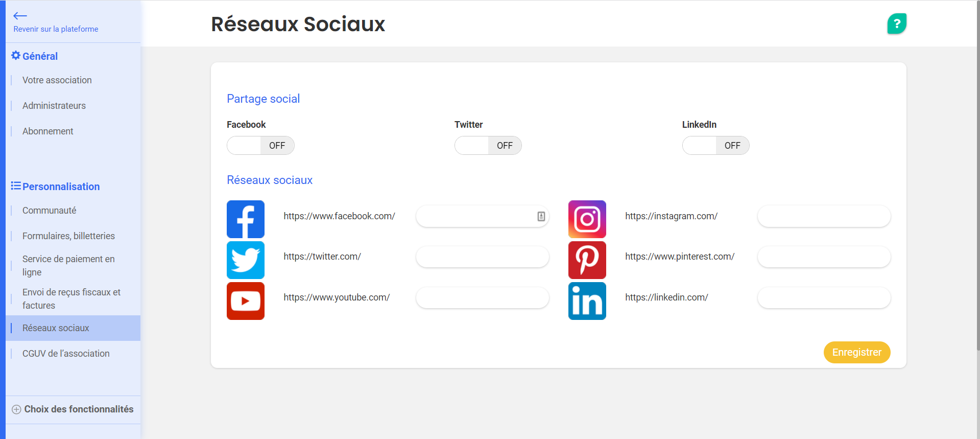980x439 pixels.
Task: Collapse the Général section header
Action: (35, 56)
